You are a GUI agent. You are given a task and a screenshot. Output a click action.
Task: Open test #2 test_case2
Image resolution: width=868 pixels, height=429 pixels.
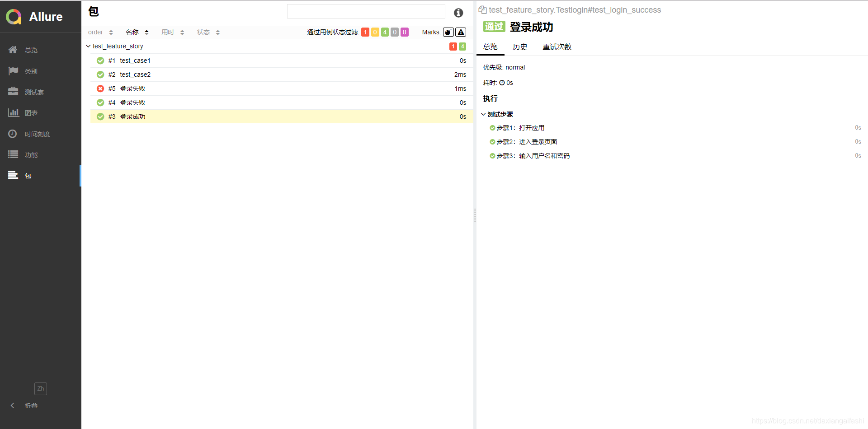click(282, 75)
